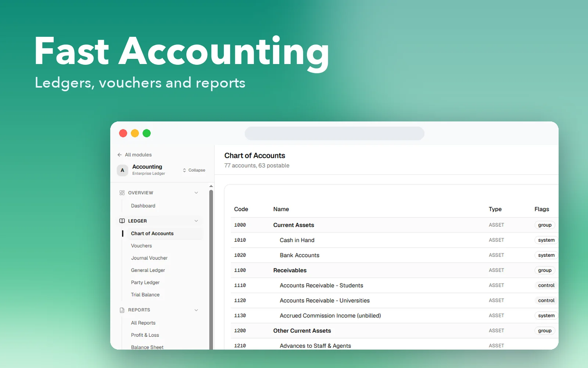The height and width of the screenshot is (368, 588).
Task: Collapse the Overview section chevron
Action: [196, 193]
